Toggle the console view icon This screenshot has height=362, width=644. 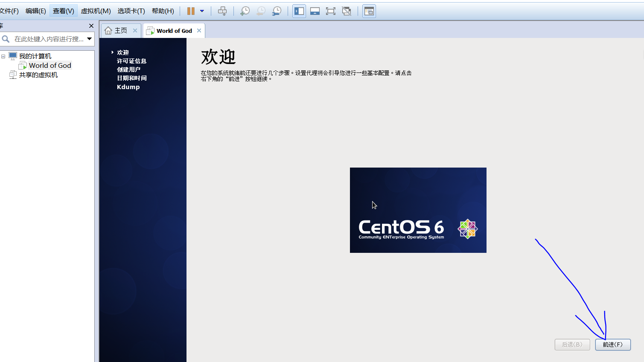(x=369, y=11)
